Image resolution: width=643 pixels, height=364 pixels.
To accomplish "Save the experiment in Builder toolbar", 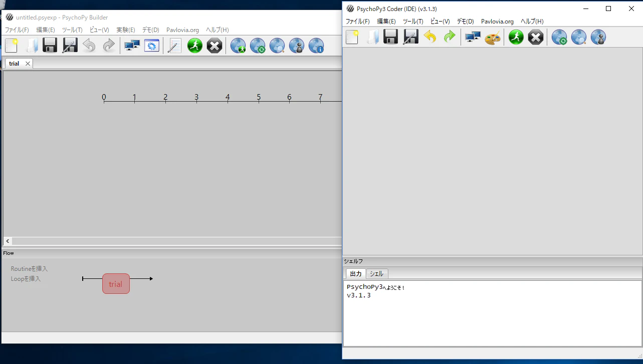I will (50, 46).
